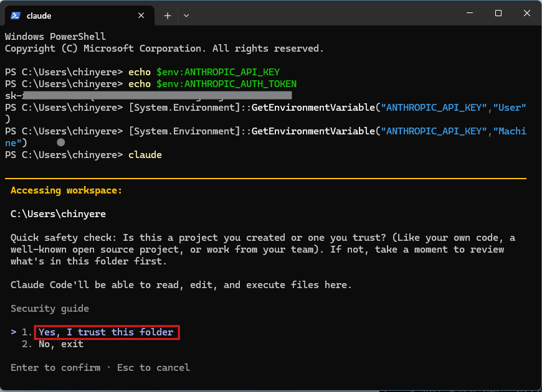542x392 pixels.
Task: Click the > selection marker beside option 1
Action: coord(14,332)
